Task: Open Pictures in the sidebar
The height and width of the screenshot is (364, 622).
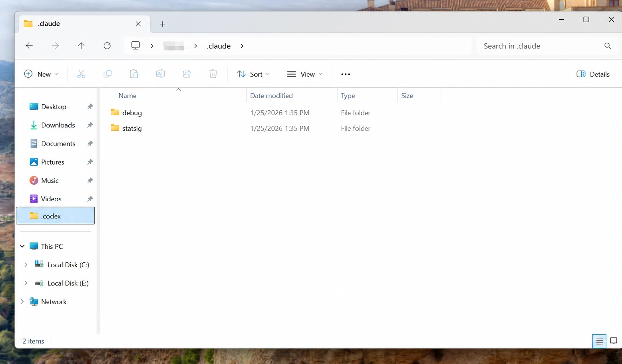Action: coord(52,162)
